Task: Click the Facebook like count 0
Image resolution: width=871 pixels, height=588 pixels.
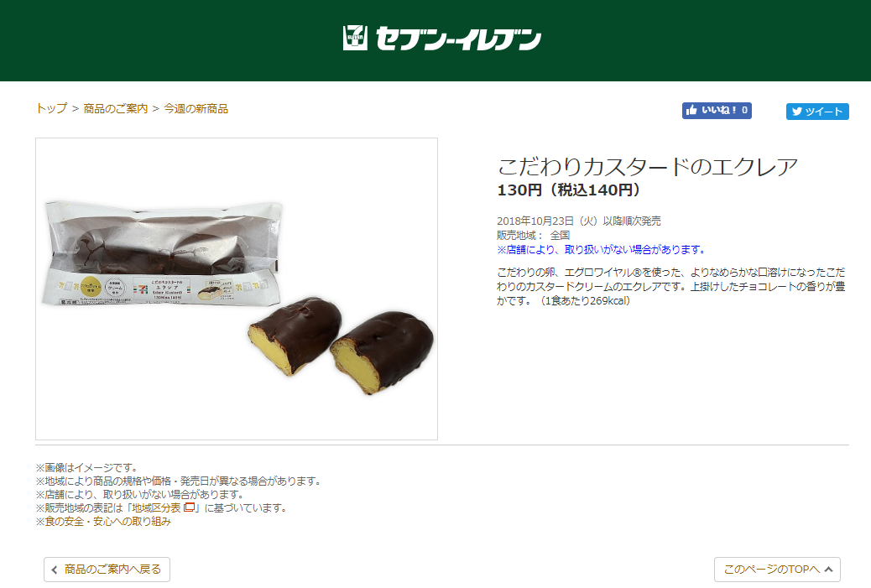Action: point(744,111)
